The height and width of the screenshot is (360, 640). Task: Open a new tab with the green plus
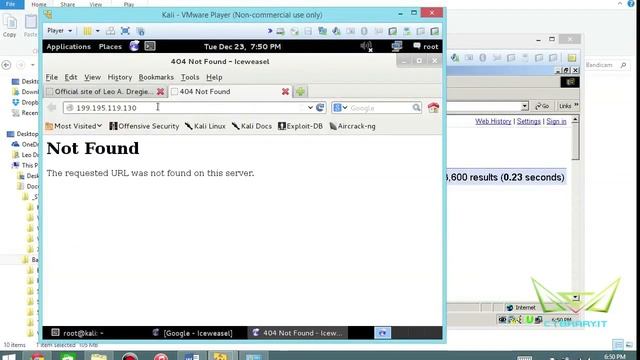pyautogui.click(x=300, y=92)
